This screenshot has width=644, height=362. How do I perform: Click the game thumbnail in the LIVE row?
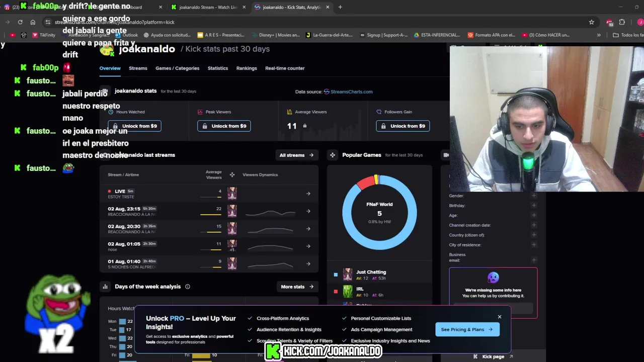232,193
